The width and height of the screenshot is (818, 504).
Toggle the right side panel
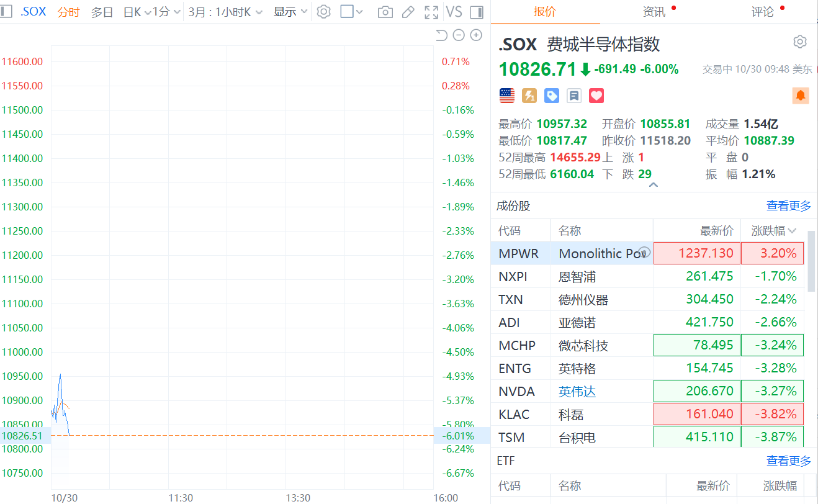pyautogui.click(x=477, y=12)
